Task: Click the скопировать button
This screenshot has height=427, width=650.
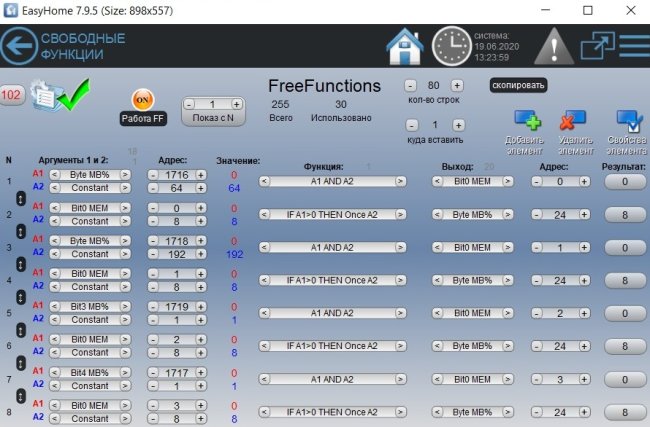Action: (x=518, y=86)
